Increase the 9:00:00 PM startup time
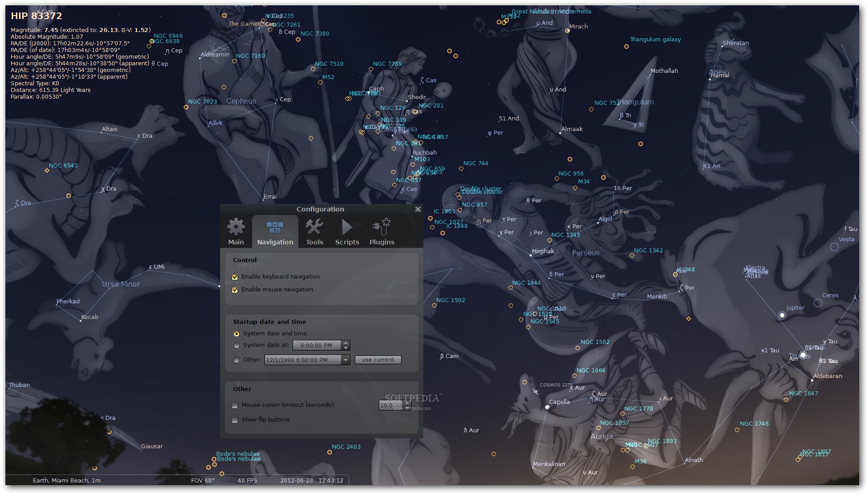 346,343
